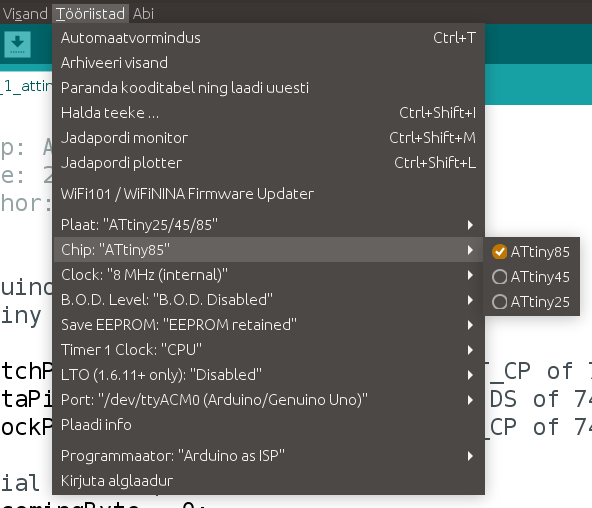Open the Programmaator "Arduino as ISP" submenu
The image size is (592, 508).
tap(268, 456)
